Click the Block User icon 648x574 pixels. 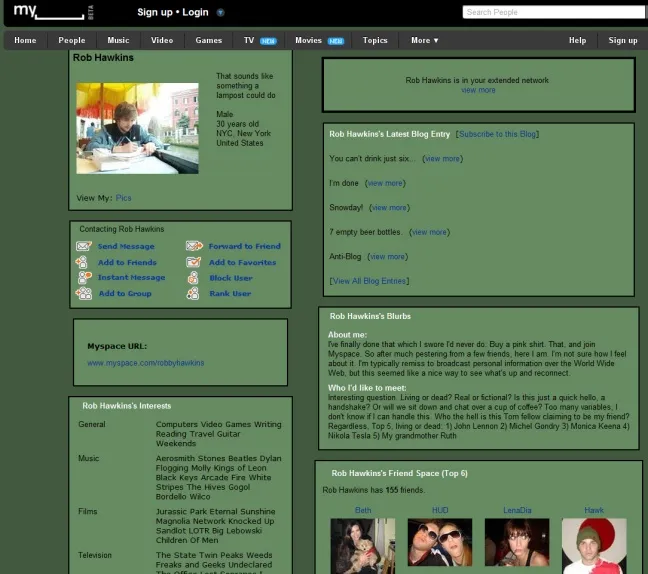[193, 278]
